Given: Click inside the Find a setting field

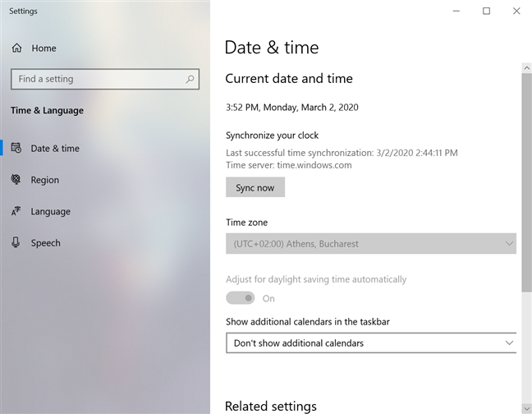Looking at the screenshot, I should [x=105, y=79].
